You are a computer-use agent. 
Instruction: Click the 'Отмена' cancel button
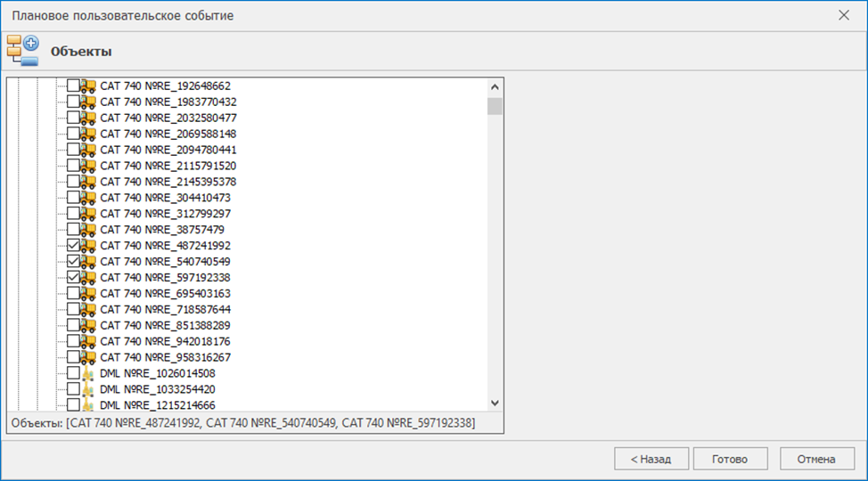pyautogui.click(x=816, y=459)
